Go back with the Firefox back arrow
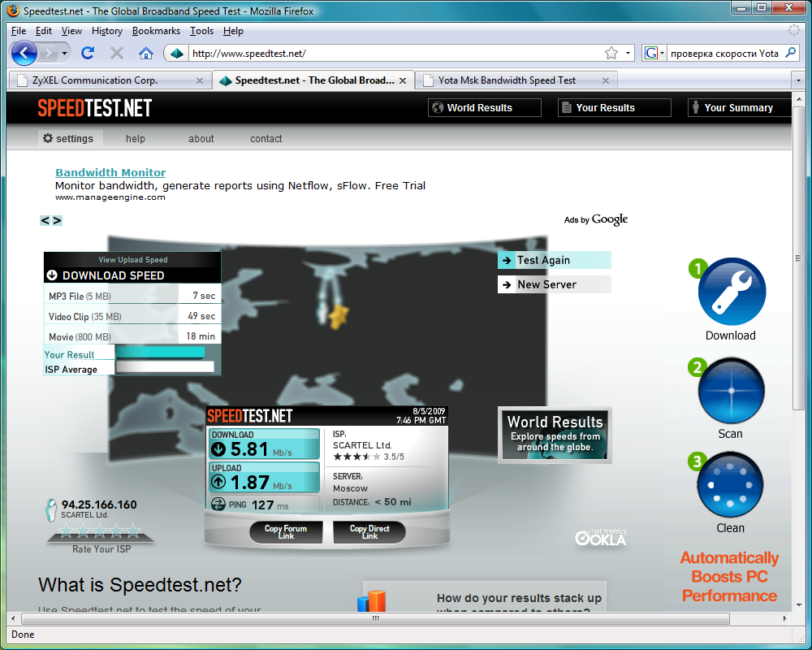The height and width of the screenshot is (650, 812). coord(24,53)
